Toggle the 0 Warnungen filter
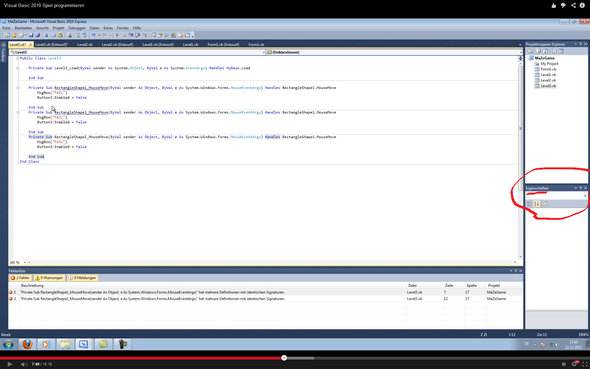This screenshot has height=369, width=590. point(49,278)
